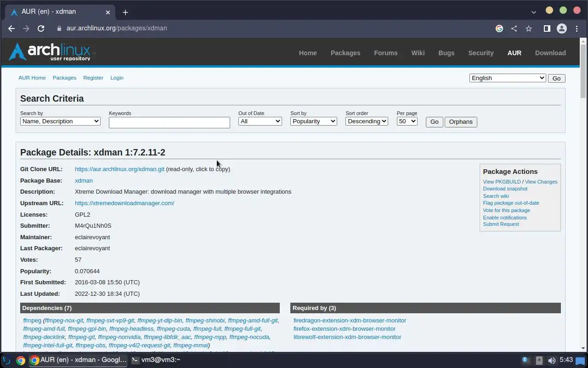Viewport: 588px width, 368px height.
Task: Click Go next to language dropdown
Action: pos(556,78)
